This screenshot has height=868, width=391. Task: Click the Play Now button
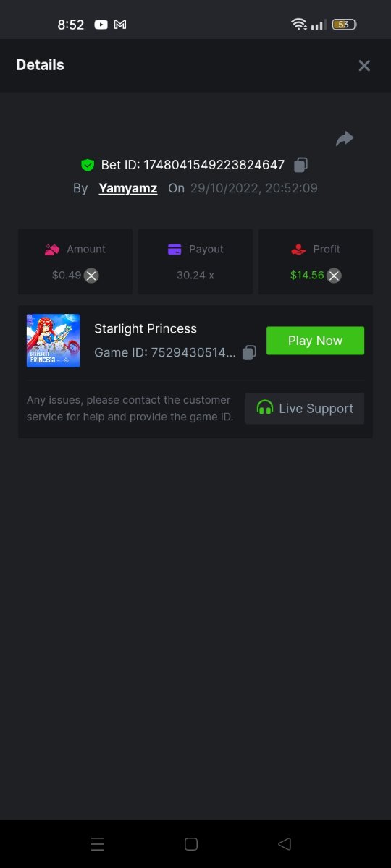pos(315,341)
